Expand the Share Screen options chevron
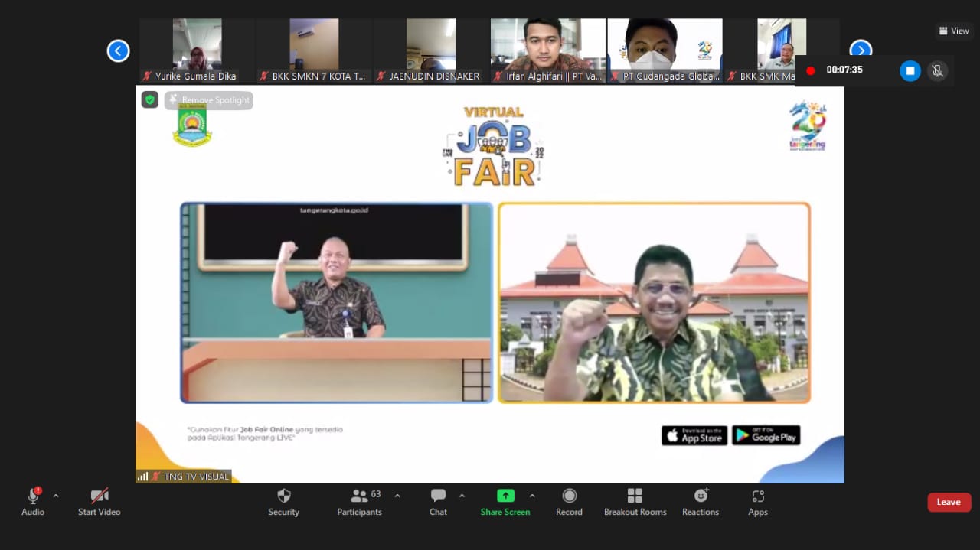 click(532, 496)
